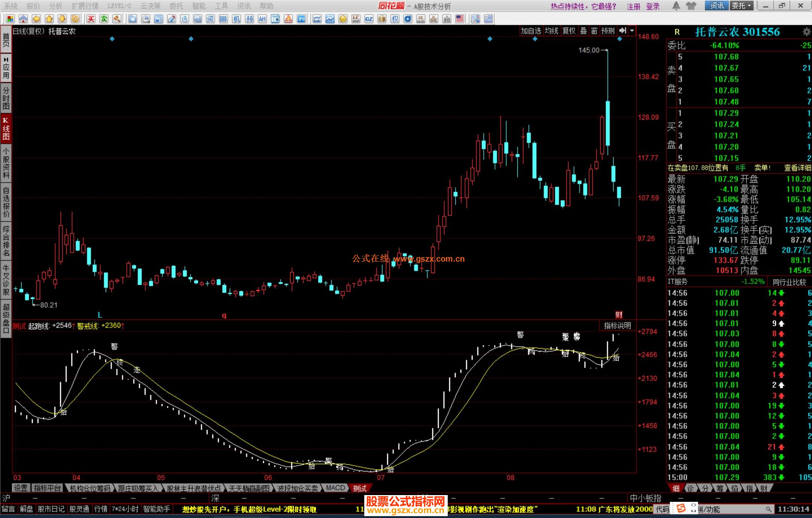Expand the dropdown arrow next to 预测
Image resolution: width=812 pixels, height=518 pixels.
point(632,31)
